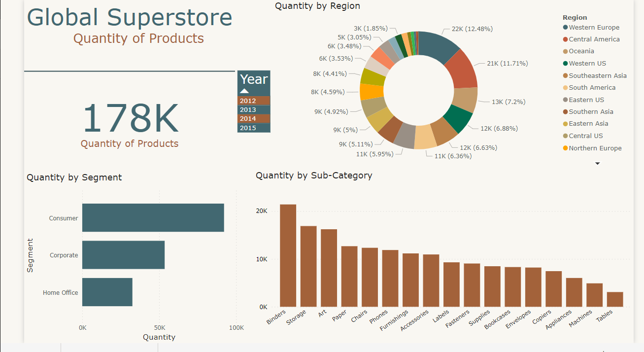Select 2012 in the Year filter
Screen dimensions: 644x352
tap(254, 101)
